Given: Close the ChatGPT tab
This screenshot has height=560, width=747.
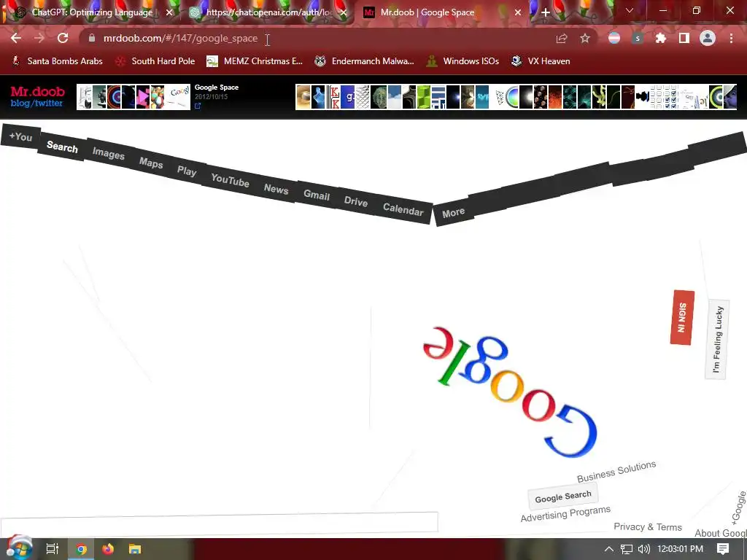Looking at the screenshot, I should [169, 12].
